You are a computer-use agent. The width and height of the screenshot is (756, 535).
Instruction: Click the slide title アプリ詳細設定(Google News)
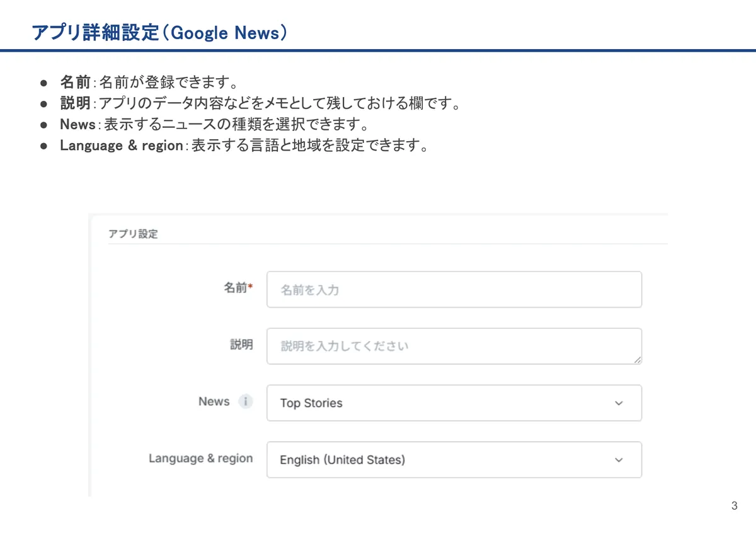[x=160, y=33]
